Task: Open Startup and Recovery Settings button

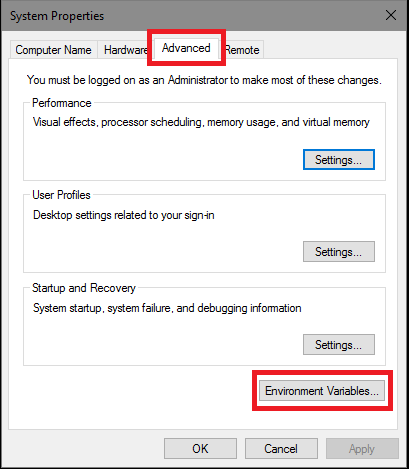Action: 339,345
